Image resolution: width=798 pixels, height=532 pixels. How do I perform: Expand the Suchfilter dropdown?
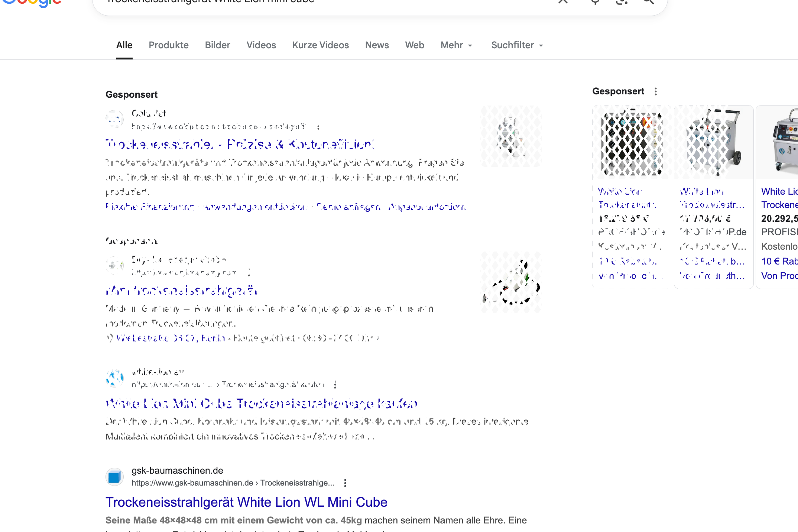[517, 45]
